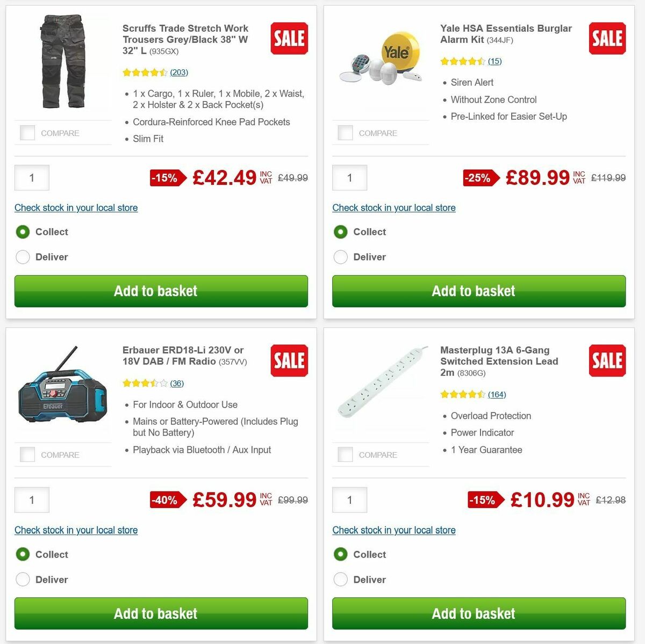645x644 pixels.
Task: Click the SALE badge on Scruffs trousers
Action: pyautogui.click(x=289, y=38)
